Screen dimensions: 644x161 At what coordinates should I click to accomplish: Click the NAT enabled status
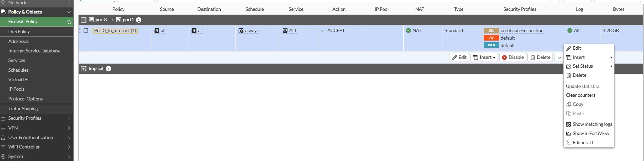click(414, 30)
